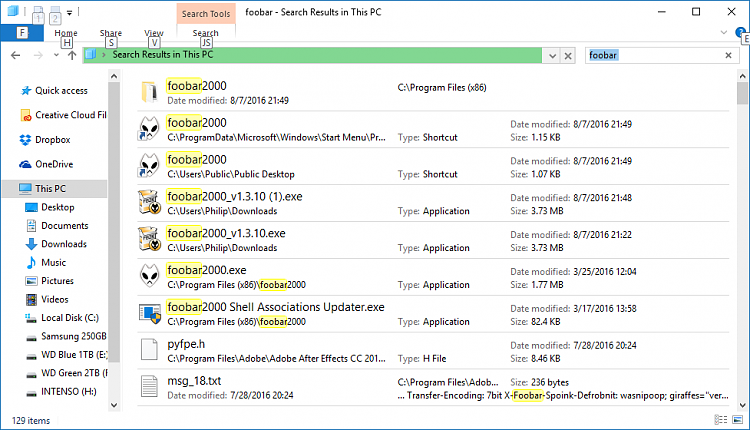Go back with the left arrow

(x=15, y=55)
